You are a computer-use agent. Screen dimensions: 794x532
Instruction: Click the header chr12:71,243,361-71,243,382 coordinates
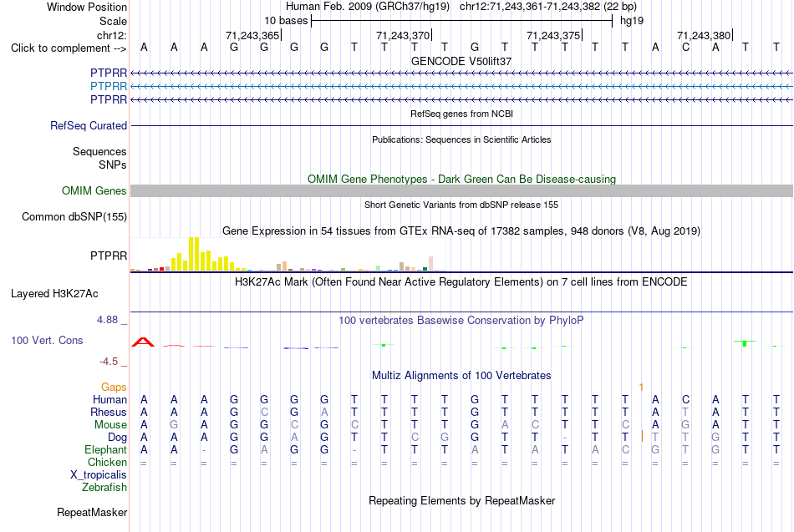530,7
